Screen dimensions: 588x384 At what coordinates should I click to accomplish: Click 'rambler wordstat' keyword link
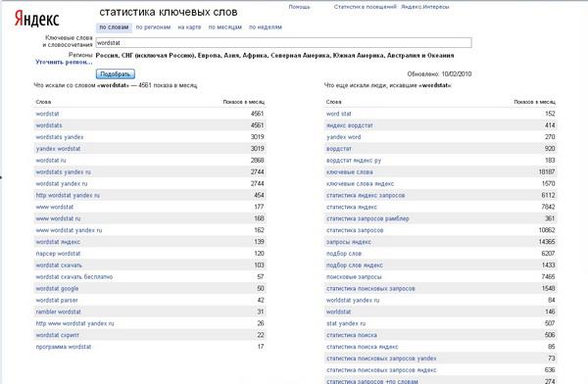58,312
